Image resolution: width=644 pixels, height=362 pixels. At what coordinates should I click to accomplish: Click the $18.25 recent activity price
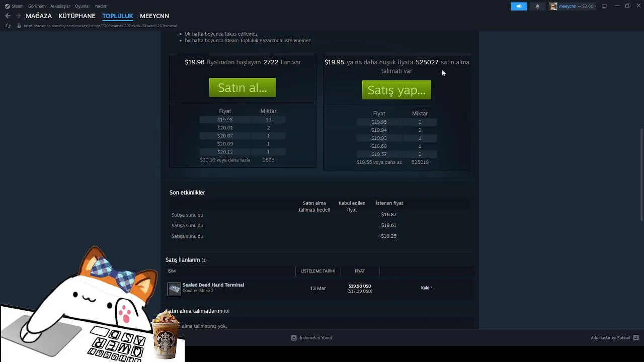coord(389,236)
